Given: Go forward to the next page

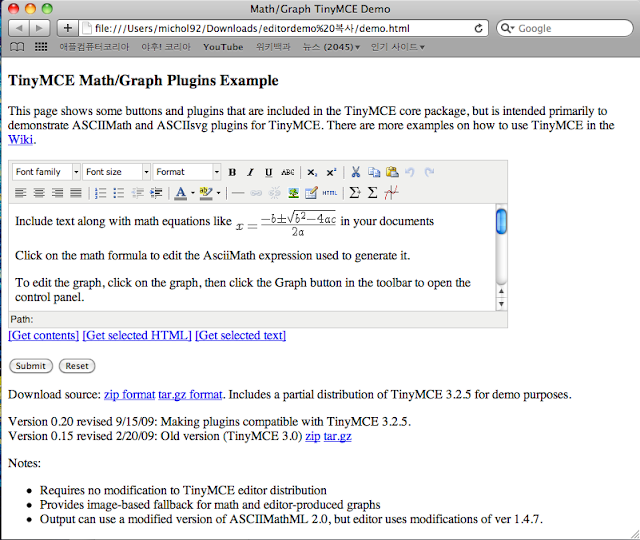Looking at the screenshot, I should tap(40, 28).
